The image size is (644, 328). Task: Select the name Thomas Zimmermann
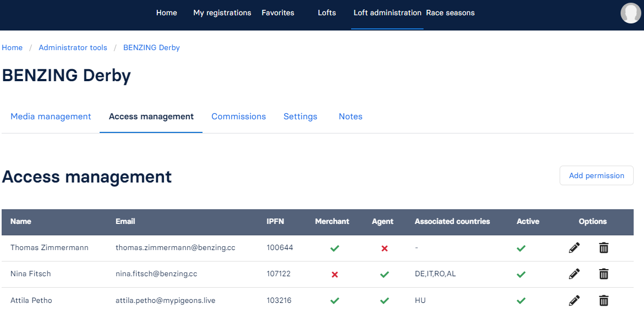[x=50, y=248]
